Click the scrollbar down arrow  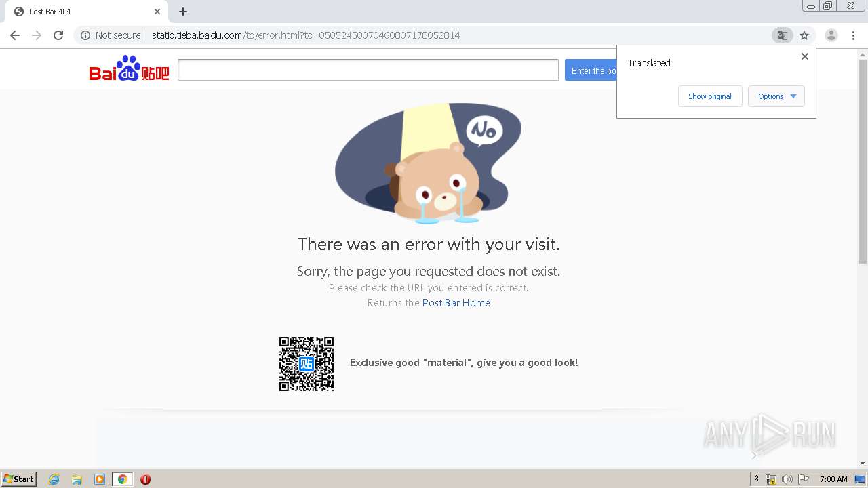coord(863,463)
